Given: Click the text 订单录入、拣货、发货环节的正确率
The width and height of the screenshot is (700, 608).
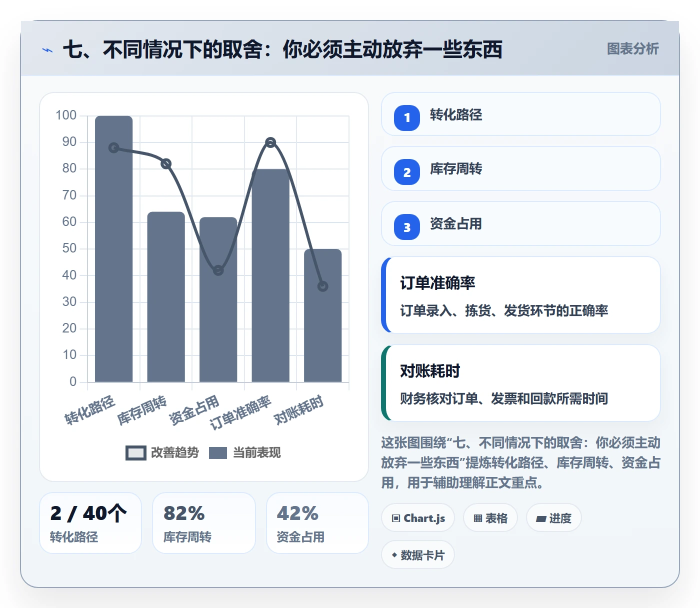Looking at the screenshot, I should [x=504, y=311].
